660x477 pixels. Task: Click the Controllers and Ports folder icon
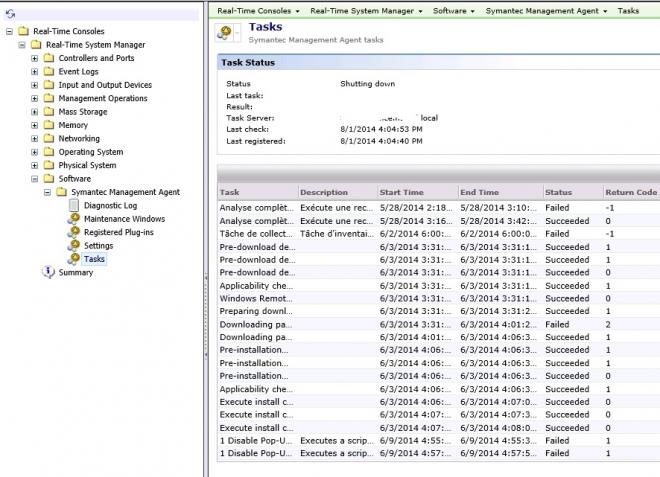pos(49,58)
